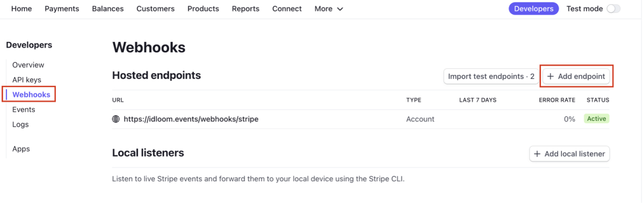Open Logs in the sidebar
The width and height of the screenshot is (644, 203).
tap(20, 125)
